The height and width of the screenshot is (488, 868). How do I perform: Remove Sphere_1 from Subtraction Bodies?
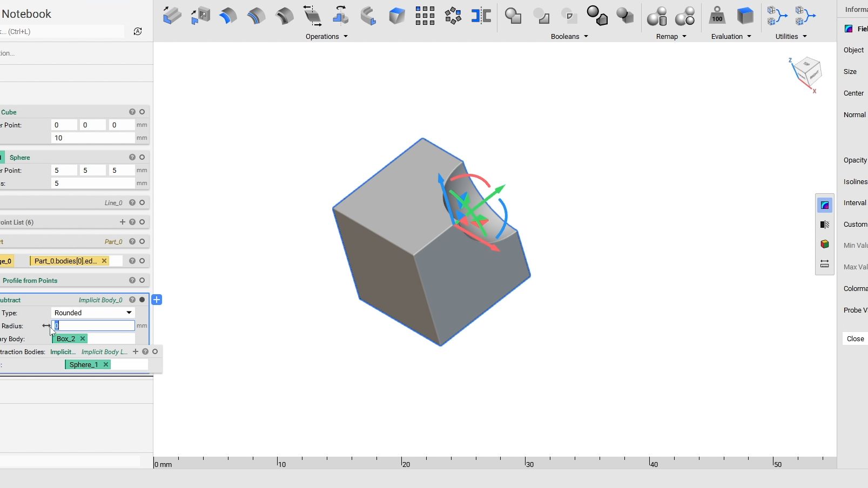106,364
